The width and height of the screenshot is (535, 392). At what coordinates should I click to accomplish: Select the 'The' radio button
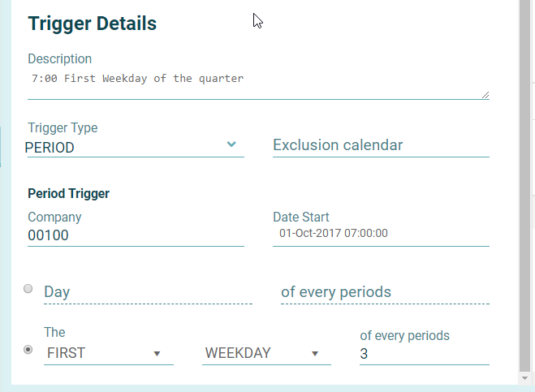[28, 349]
